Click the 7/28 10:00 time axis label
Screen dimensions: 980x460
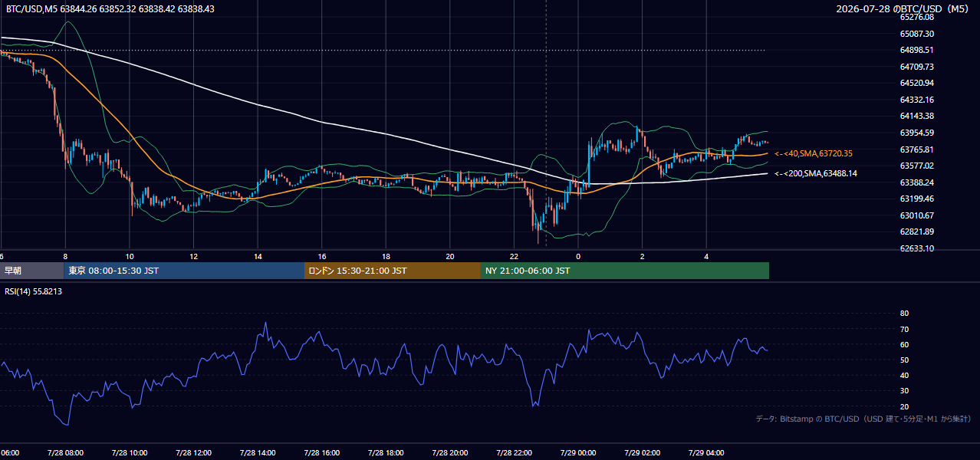(129, 453)
